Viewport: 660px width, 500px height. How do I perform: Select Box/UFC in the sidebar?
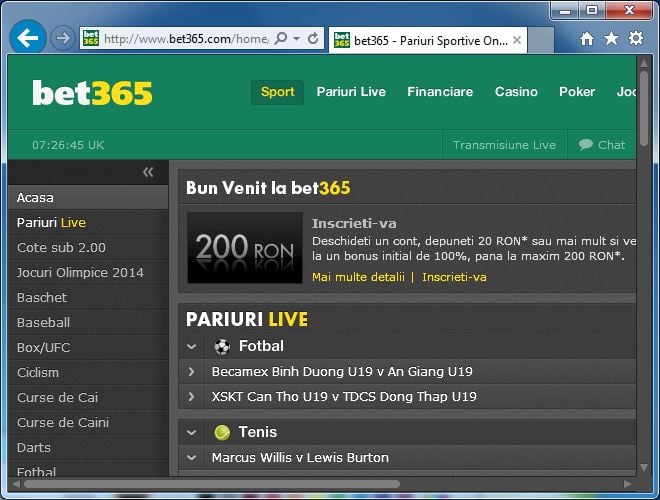click(88, 348)
